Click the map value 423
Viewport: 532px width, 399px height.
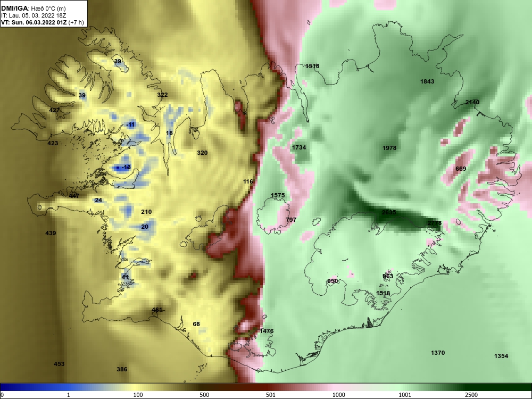tap(53, 143)
